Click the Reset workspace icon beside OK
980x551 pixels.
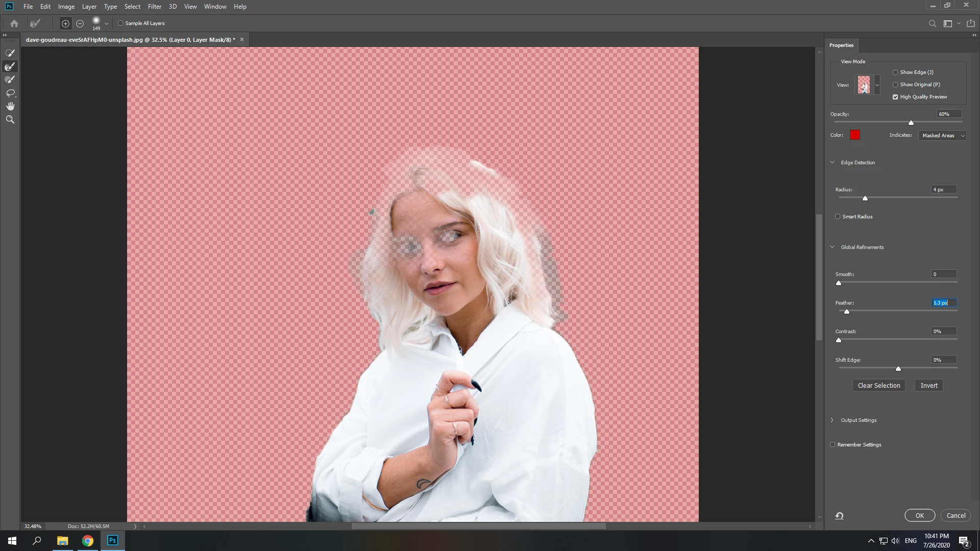pos(839,516)
